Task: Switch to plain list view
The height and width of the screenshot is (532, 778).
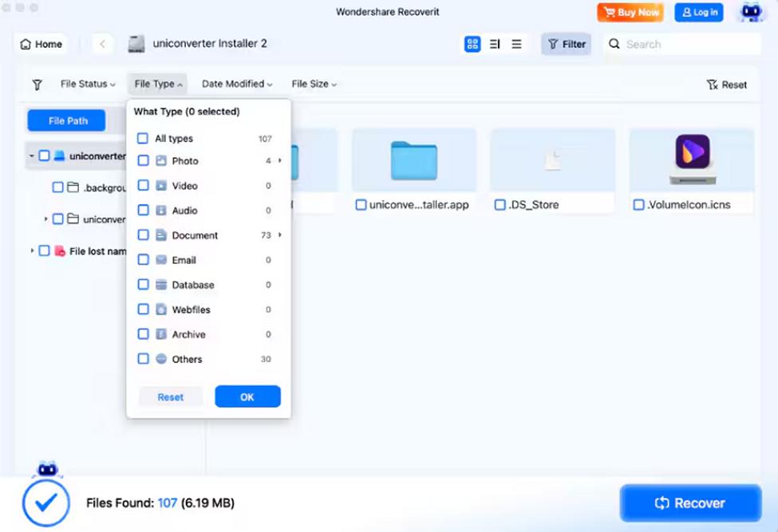Action: tap(516, 44)
